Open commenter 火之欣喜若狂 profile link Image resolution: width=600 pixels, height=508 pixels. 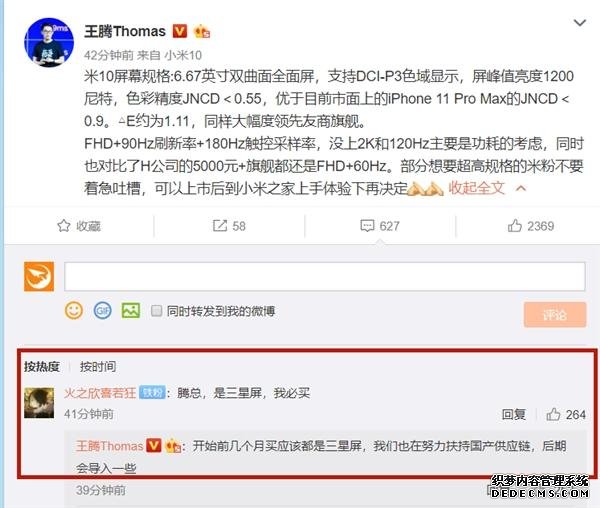pyautogui.click(x=100, y=393)
